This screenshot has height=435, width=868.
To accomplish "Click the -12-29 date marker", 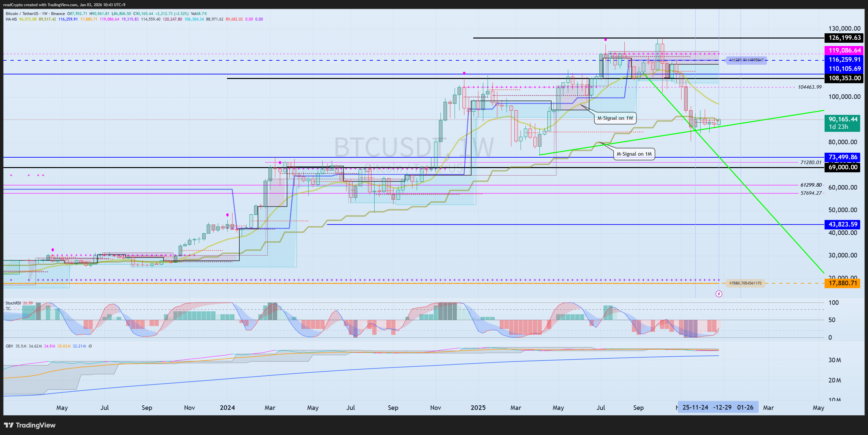I will click(722, 407).
